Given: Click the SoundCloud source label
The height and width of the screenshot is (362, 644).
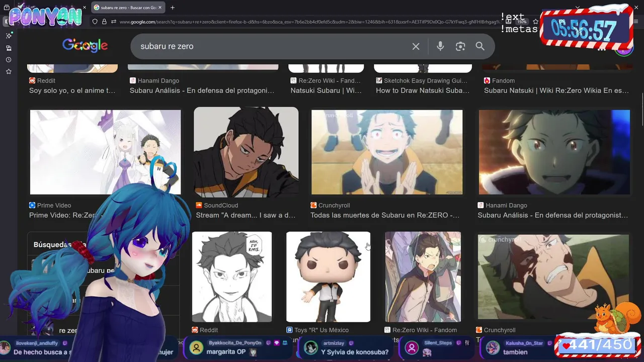Looking at the screenshot, I should (217, 205).
